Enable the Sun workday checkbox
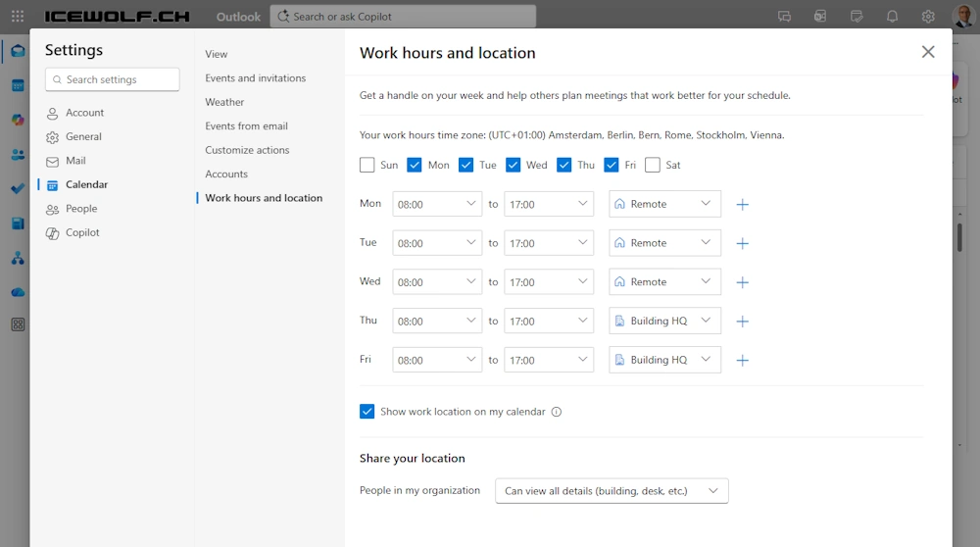 367,165
